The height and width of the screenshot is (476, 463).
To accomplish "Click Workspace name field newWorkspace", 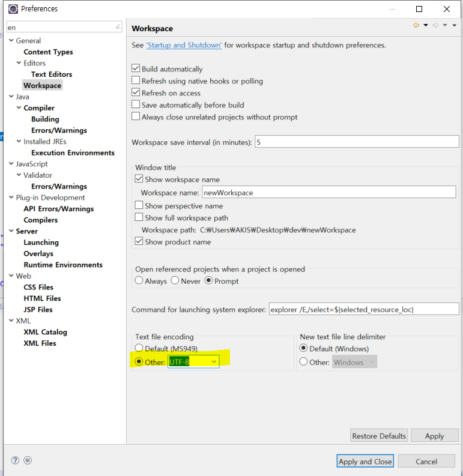I will 329,192.
